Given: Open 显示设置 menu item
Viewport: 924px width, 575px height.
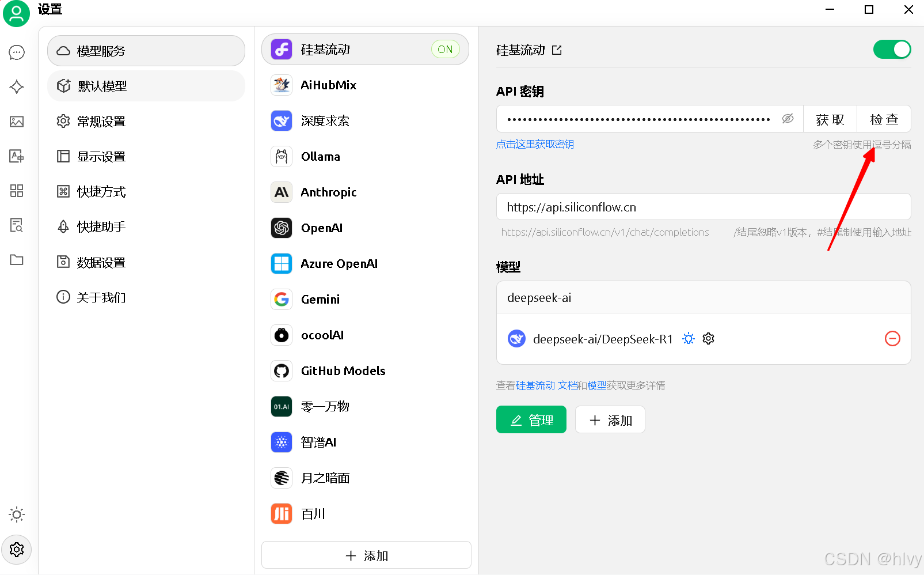Looking at the screenshot, I should [146, 157].
